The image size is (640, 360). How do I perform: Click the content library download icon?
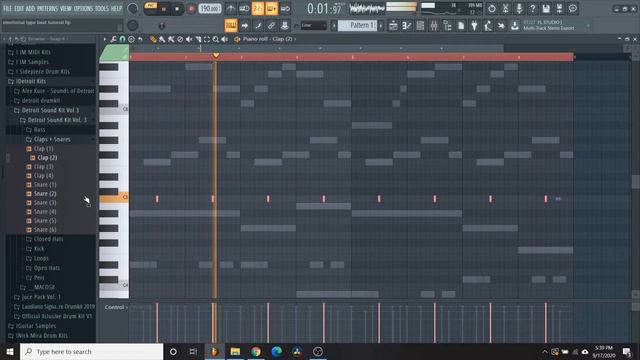[515, 26]
